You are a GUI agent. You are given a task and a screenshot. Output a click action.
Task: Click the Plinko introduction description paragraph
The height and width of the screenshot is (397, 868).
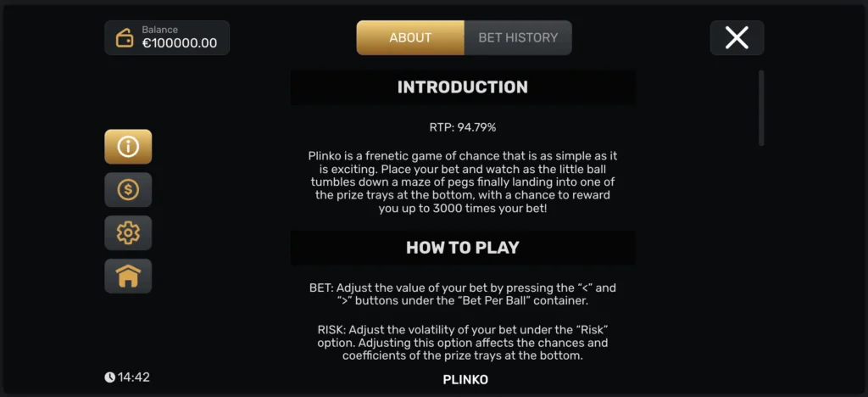point(462,182)
